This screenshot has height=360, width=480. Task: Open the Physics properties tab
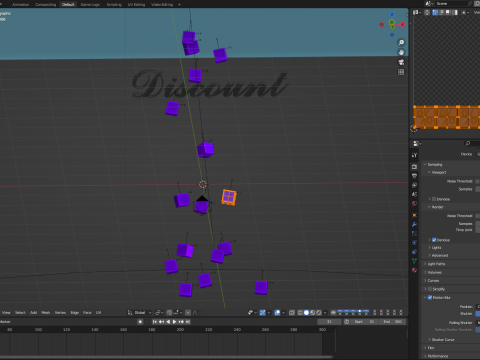pyautogui.click(x=414, y=243)
